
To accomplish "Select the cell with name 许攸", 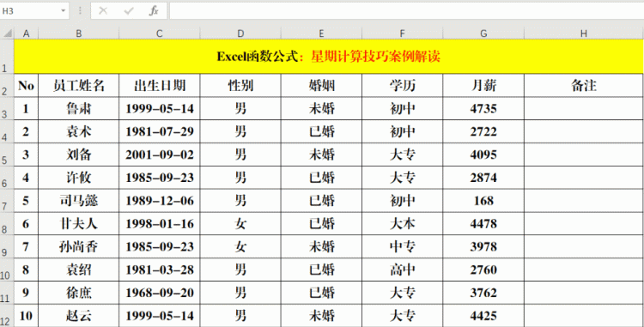I will click(x=78, y=178).
